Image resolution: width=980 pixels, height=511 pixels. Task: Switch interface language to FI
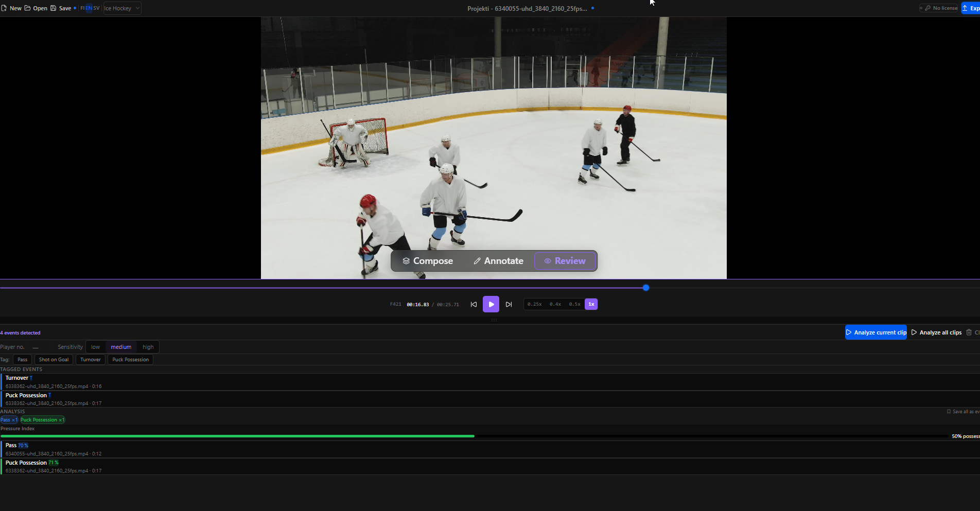point(81,8)
